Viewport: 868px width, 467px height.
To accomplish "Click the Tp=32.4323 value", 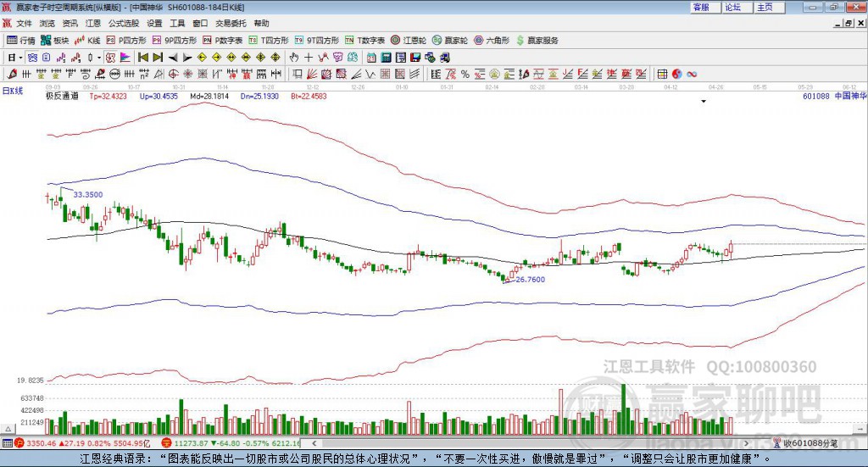I will tap(108, 96).
